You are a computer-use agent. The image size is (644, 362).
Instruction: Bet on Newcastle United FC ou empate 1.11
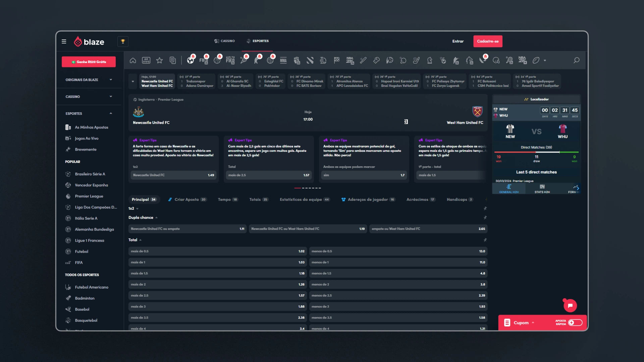pyautogui.click(x=187, y=229)
